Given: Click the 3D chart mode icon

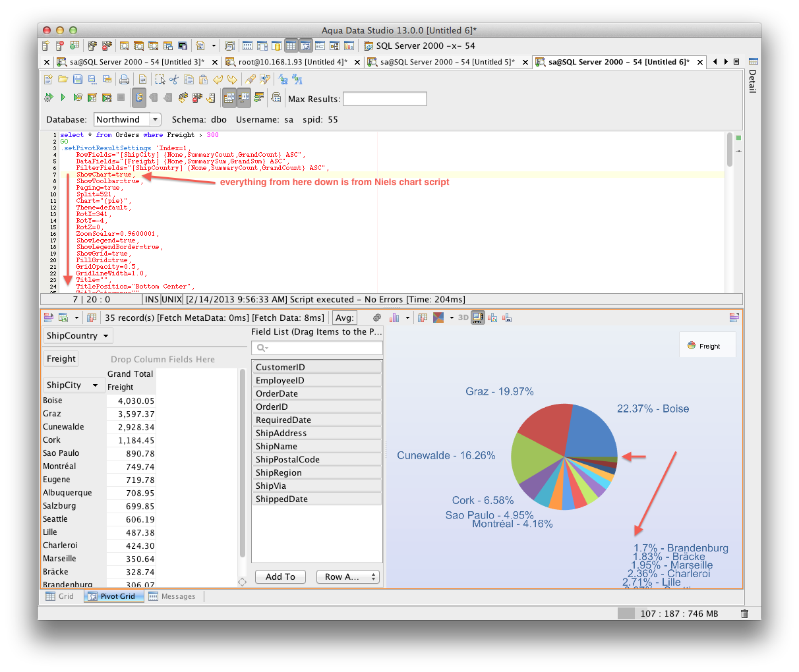Looking at the screenshot, I should 463,318.
